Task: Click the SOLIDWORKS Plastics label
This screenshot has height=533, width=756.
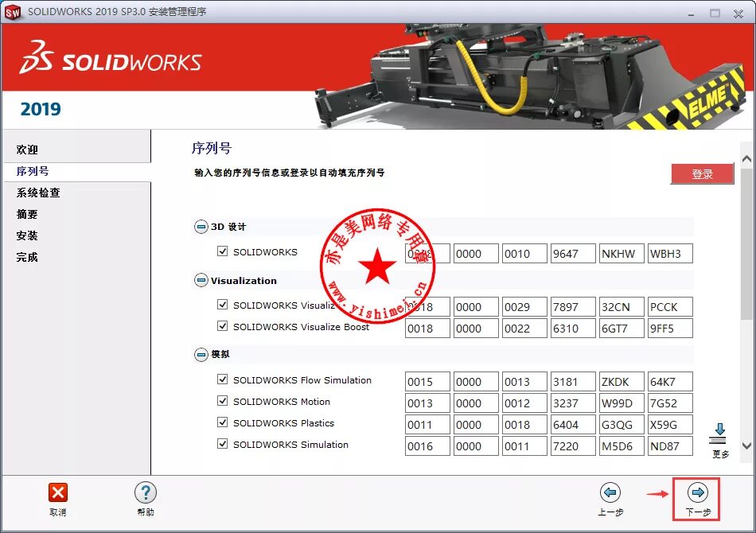Action: [283, 422]
